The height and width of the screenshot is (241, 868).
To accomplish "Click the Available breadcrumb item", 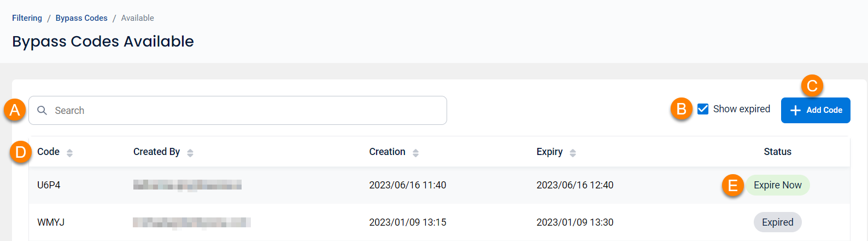I will [x=138, y=18].
